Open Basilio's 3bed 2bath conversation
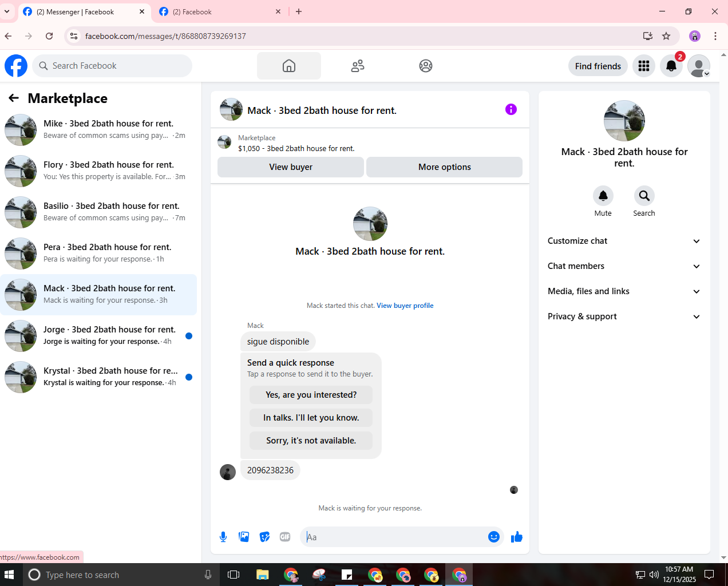The image size is (728, 586). point(98,212)
